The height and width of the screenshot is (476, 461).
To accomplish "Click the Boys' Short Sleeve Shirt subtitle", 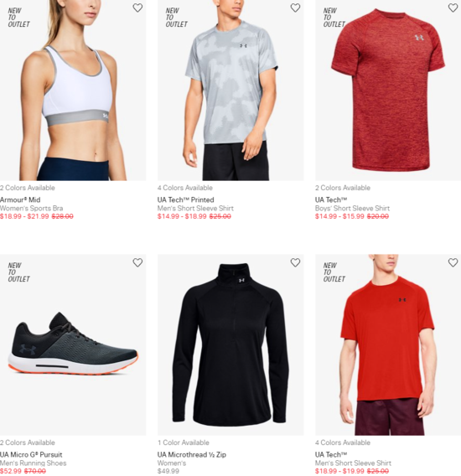I will coord(352,208).
